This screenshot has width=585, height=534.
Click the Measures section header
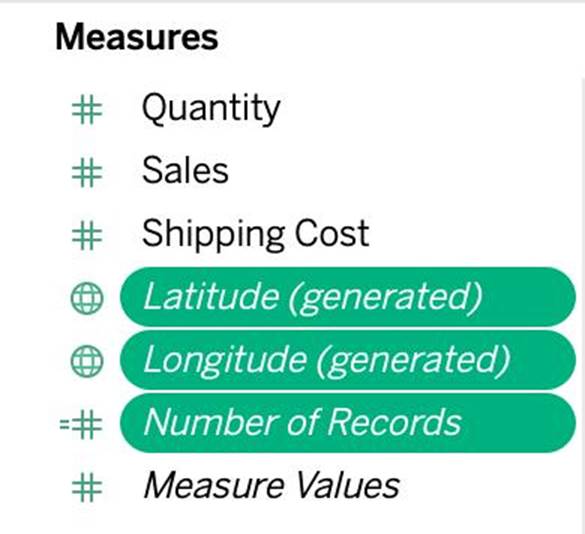(x=137, y=37)
